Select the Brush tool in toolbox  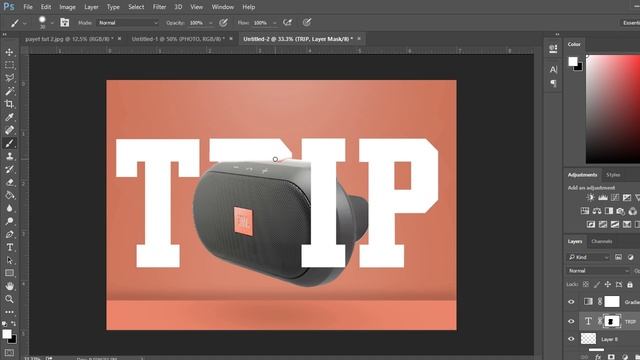9,143
